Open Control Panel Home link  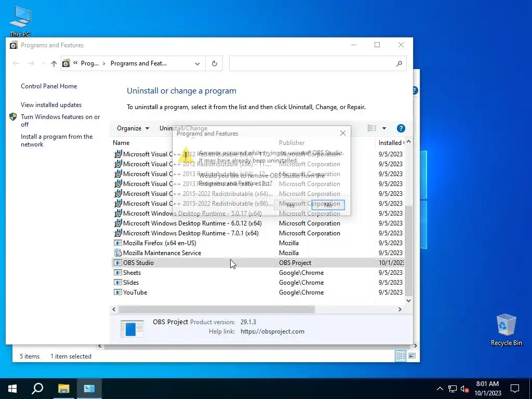pos(49,86)
